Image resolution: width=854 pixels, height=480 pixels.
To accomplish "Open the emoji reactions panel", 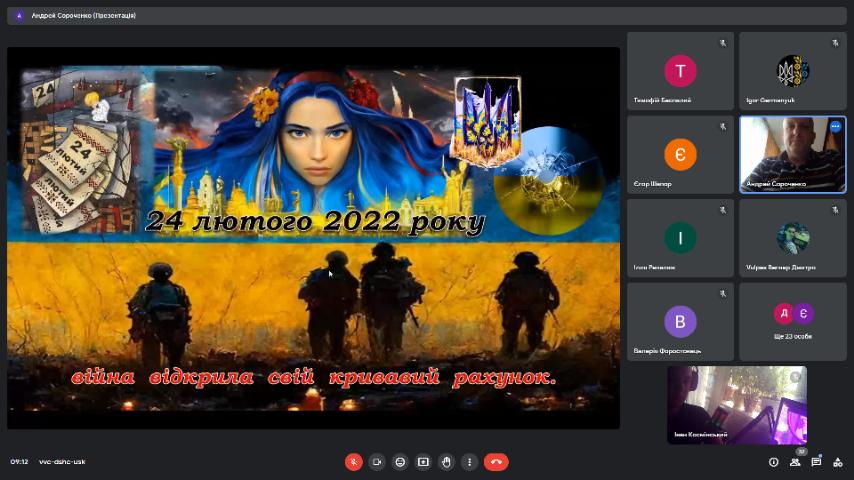I will (400, 462).
